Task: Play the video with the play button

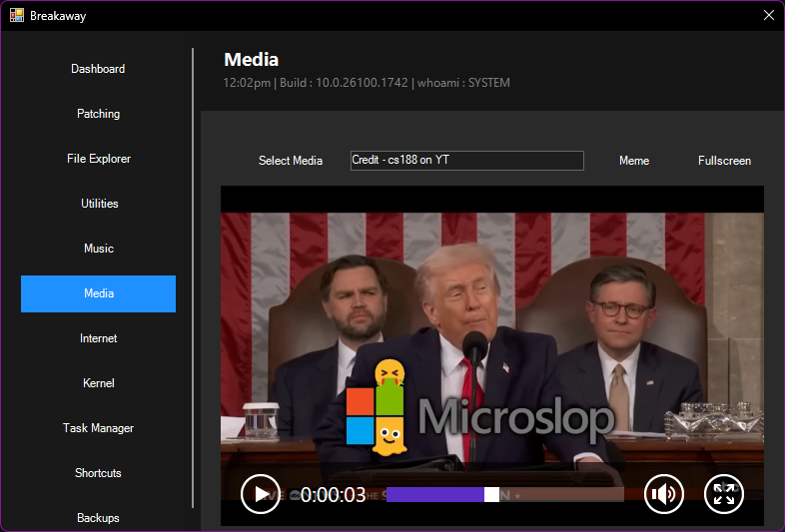Action: click(261, 494)
